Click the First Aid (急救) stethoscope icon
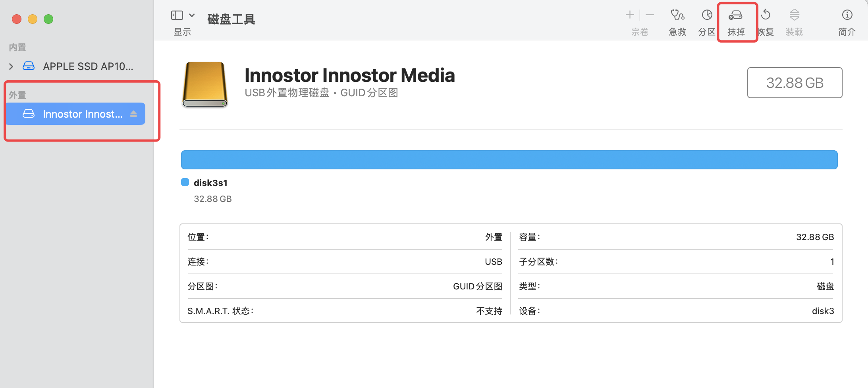 677,16
